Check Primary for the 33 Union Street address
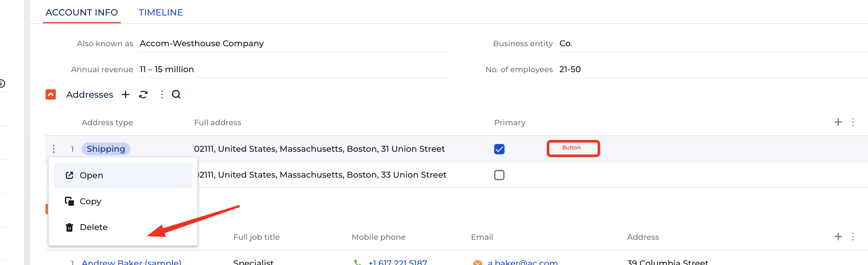Image resolution: width=868 pixels, height=265 pixels. coord(499,175)
